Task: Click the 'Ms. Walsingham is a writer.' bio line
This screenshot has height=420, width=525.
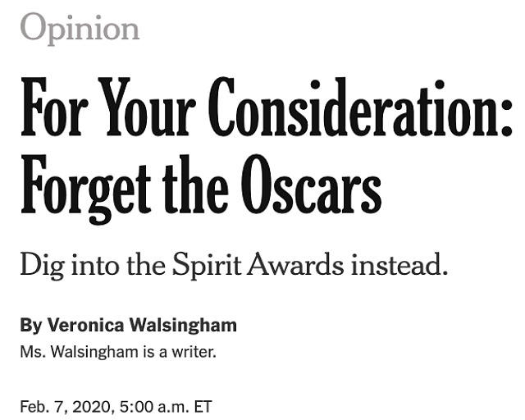Action: tap(118, 352)
